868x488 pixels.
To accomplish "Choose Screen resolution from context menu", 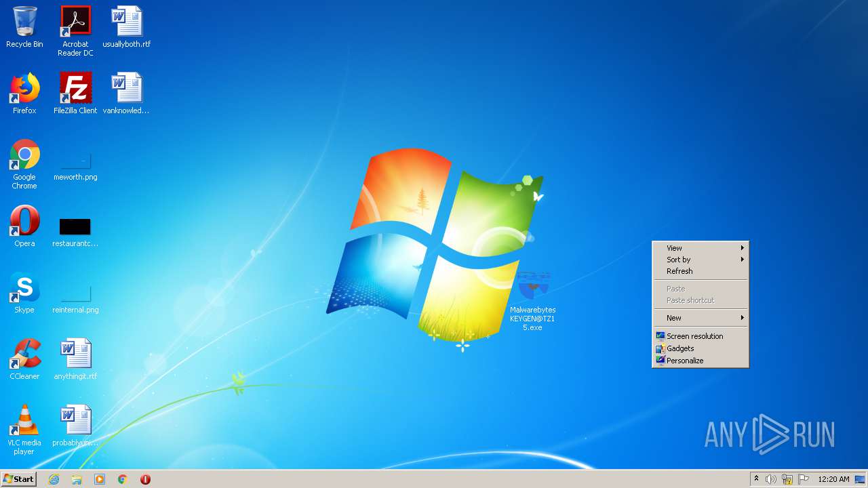I will pos(701,336).
